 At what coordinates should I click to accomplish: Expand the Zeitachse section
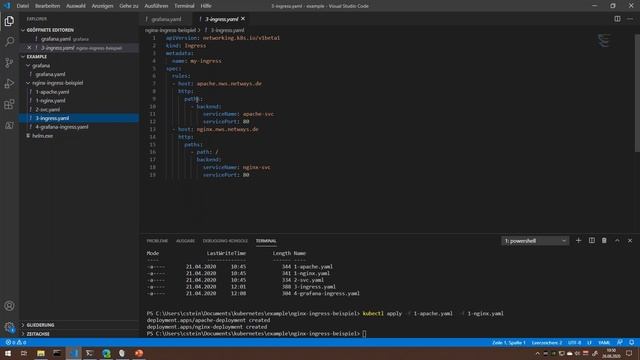[x=38, y=334]
